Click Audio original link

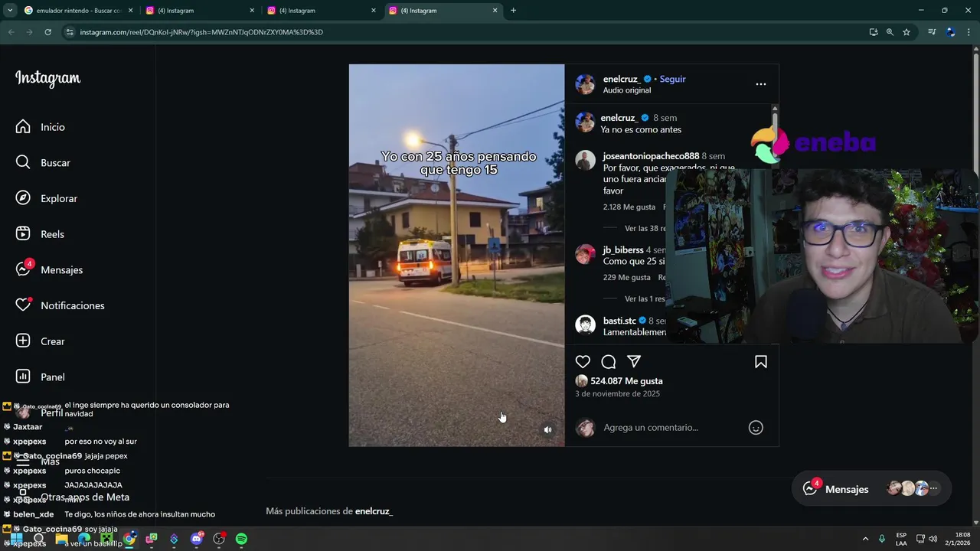tap(627, 90)
